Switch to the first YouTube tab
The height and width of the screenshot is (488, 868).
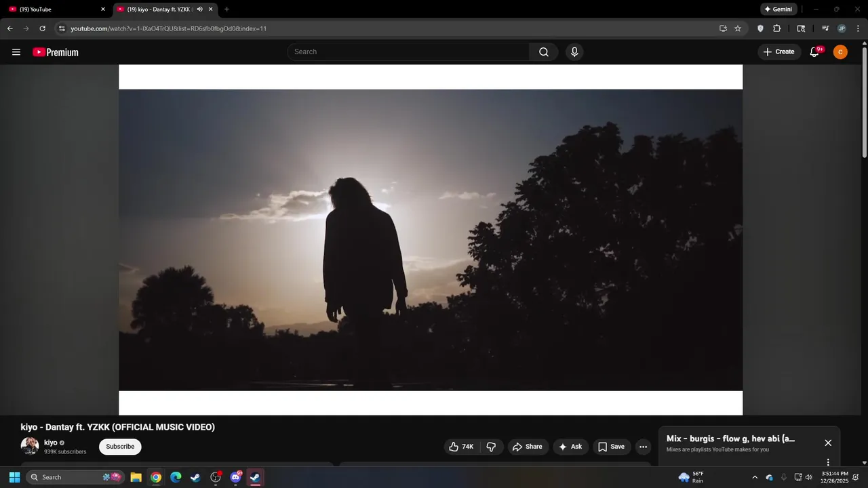tap(58, 9)
